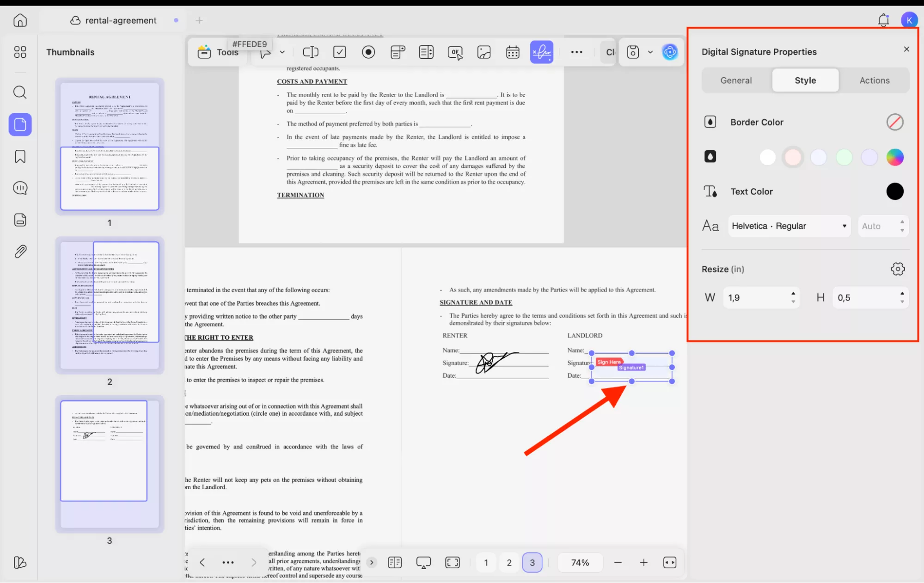Select the checkbox form field tool

pyautogui.click(x=340, y=52)
